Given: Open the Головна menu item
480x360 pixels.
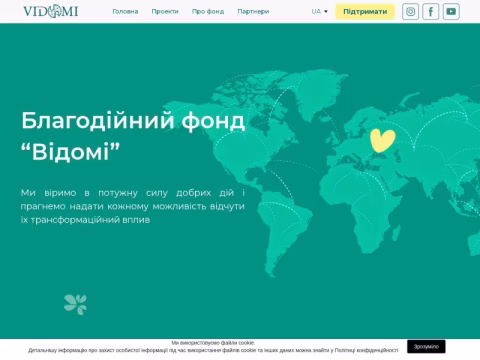Looking at the screenshot, I should [125, 11].
